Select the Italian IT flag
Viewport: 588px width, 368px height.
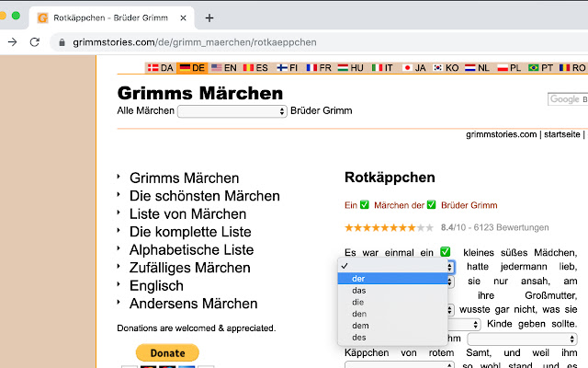point(382,68)
